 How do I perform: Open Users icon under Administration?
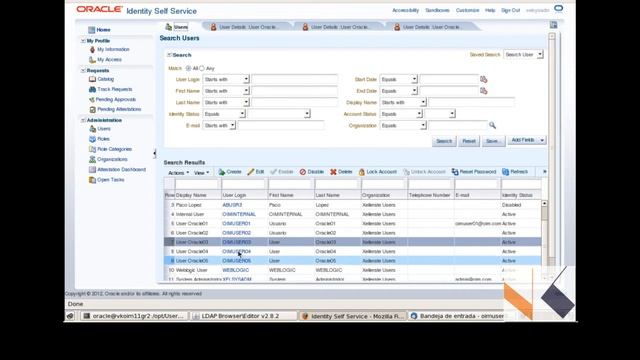93,129
